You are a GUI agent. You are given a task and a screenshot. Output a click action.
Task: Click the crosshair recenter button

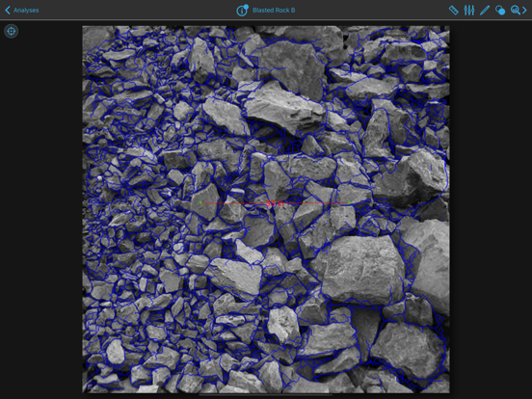tap(12, 31)
